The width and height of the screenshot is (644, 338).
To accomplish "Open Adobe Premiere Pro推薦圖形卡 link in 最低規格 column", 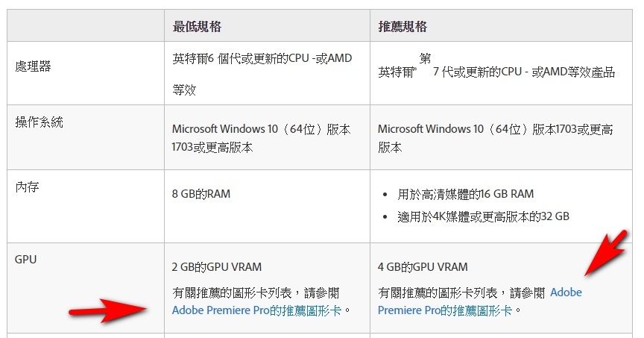I will tap(256, 310).
